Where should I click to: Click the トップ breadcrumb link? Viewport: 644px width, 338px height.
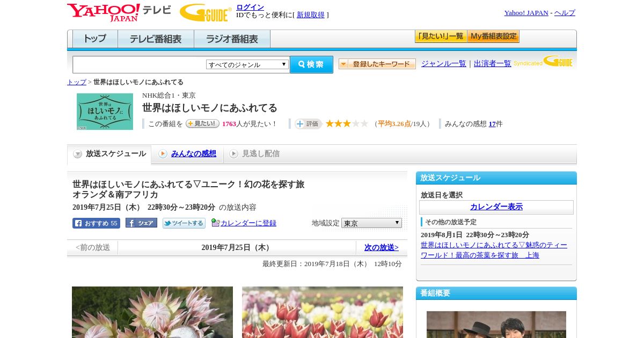coord(77,82)
